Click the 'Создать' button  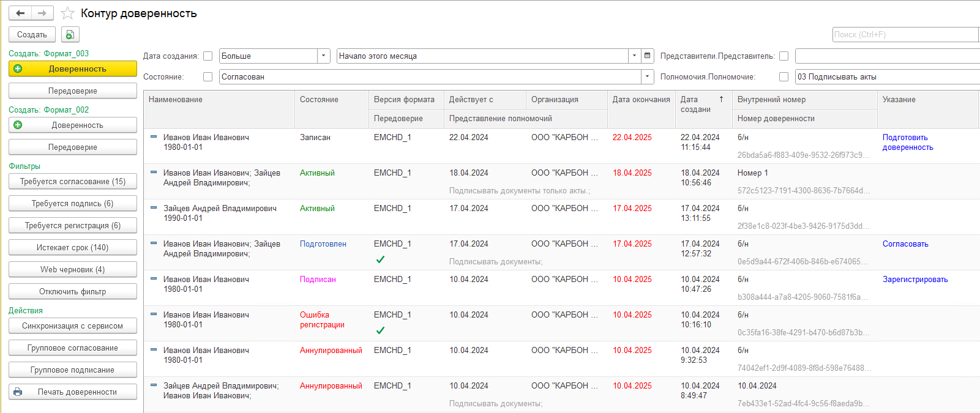[32, 35]
